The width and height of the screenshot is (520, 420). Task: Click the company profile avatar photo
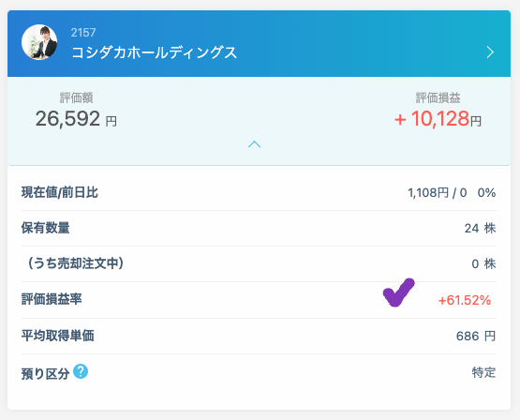[x=39, y=42]
